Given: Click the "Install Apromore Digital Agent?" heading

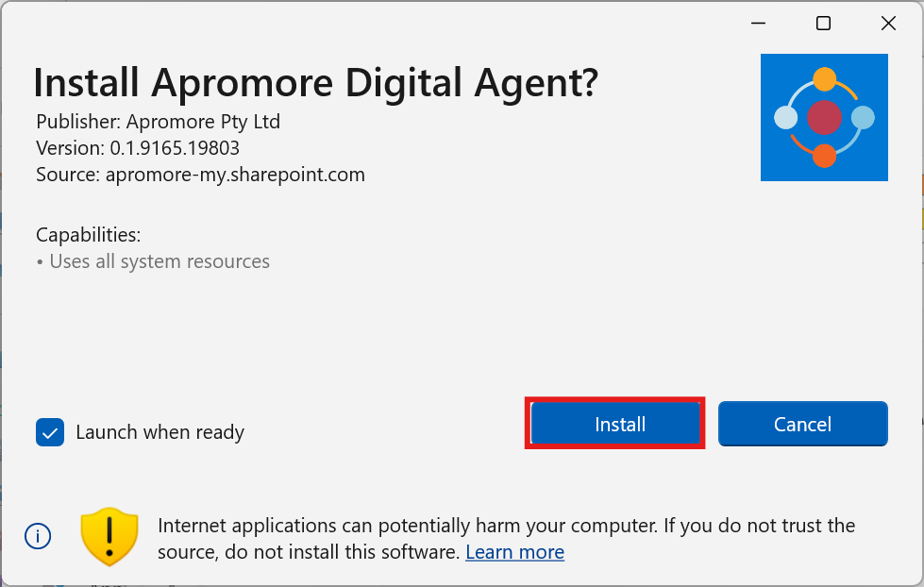Looking at the screenshot, I should 315,83.
